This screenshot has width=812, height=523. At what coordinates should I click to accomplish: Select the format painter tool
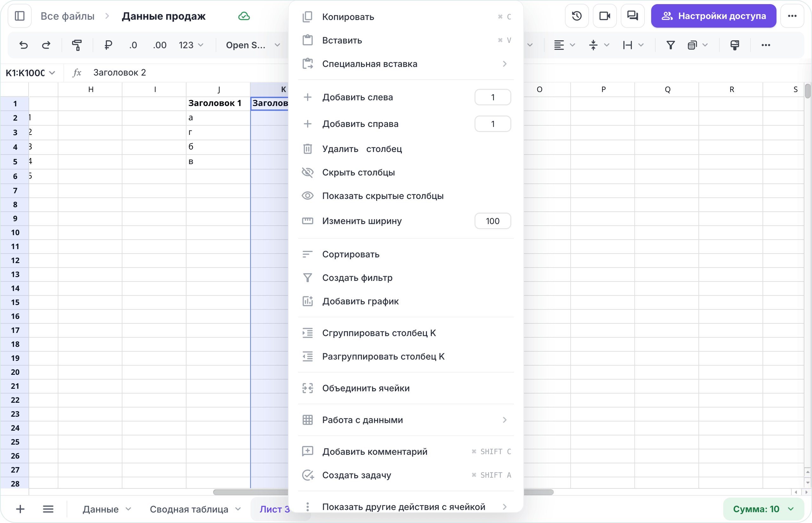[77, 45]
